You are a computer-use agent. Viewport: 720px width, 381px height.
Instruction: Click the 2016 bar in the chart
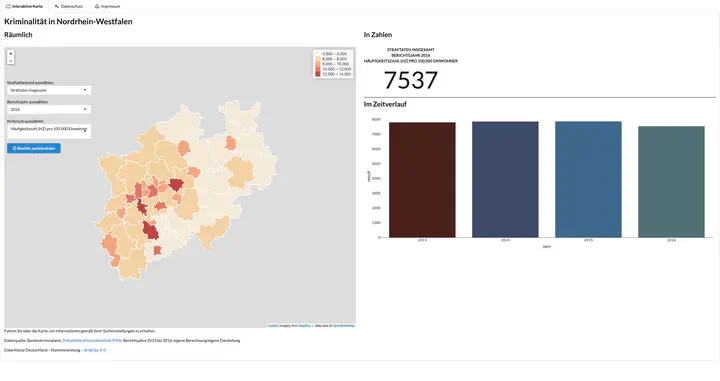(671, 182)
